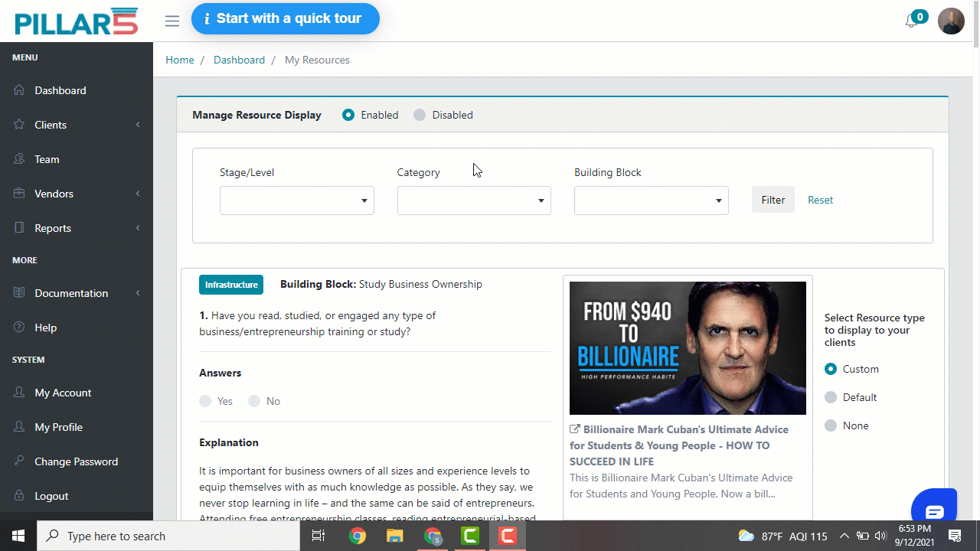The height and width of the screenshot is (551, 980).
Task: Open the Category dropdown
Action: (474, 201)
